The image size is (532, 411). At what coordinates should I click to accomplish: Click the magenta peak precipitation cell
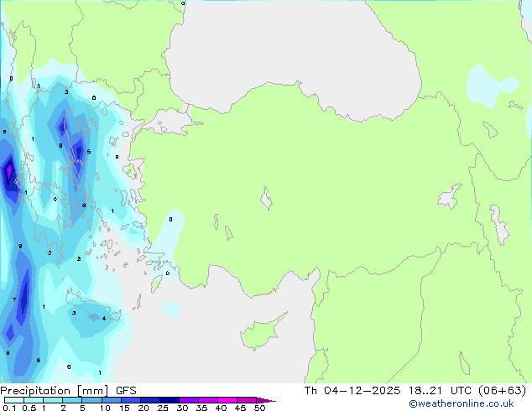(9, 171)
